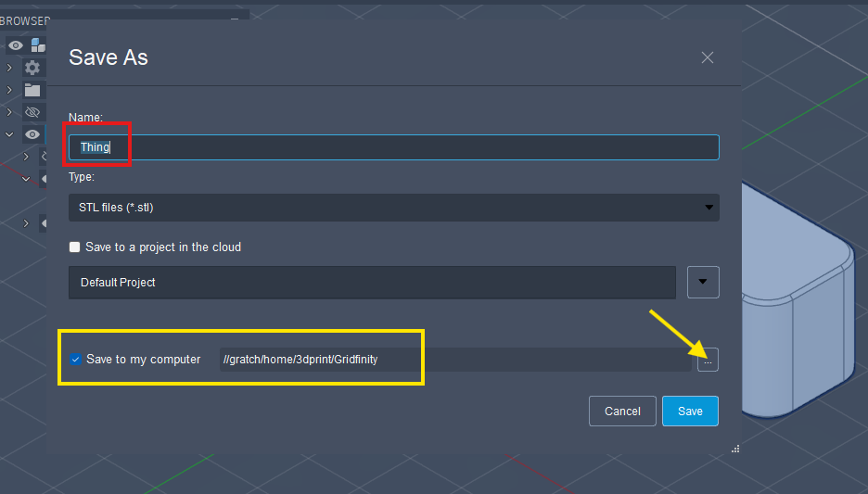Open the Default Project dropdown arrow
Screen dimensions: 868x494
click(x=703, y=283)
